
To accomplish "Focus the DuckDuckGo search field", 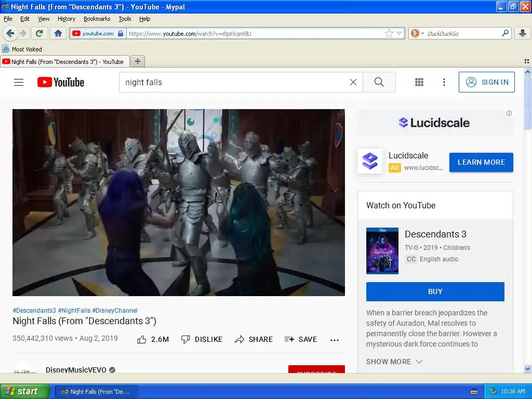I will (x=463, y=33).
